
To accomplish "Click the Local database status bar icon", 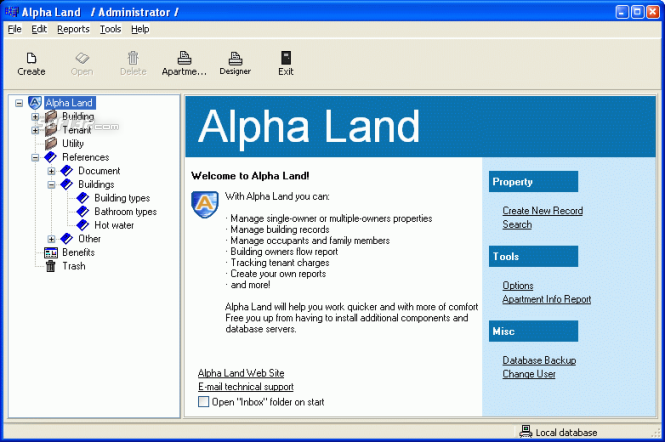I will click(x=525, y=431).
